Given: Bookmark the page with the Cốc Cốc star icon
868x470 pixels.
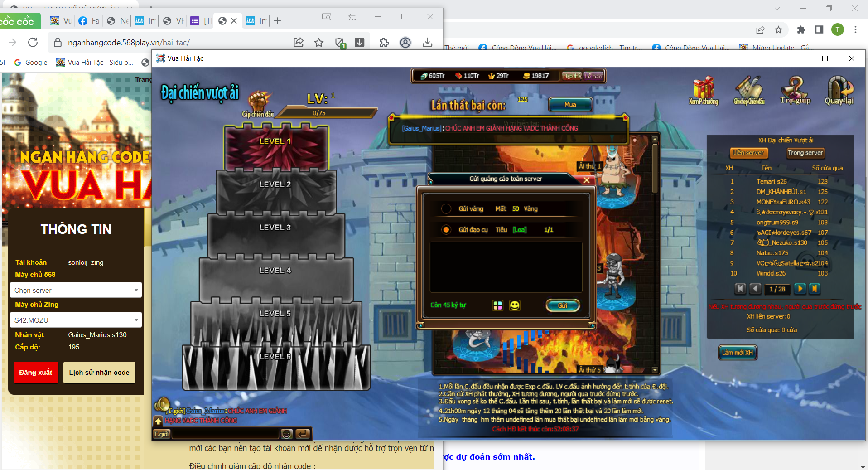Looking at the screenshot, I should click(319, 42).
